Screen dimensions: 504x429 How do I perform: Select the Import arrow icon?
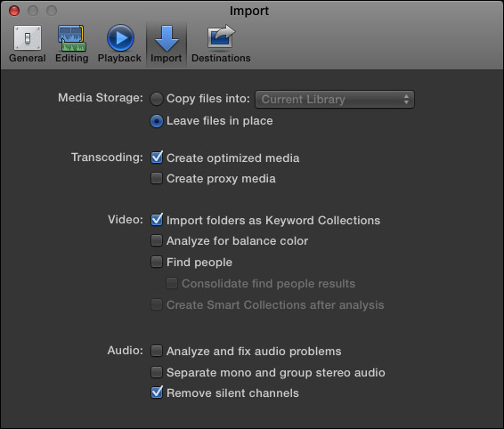coord(167,38)
